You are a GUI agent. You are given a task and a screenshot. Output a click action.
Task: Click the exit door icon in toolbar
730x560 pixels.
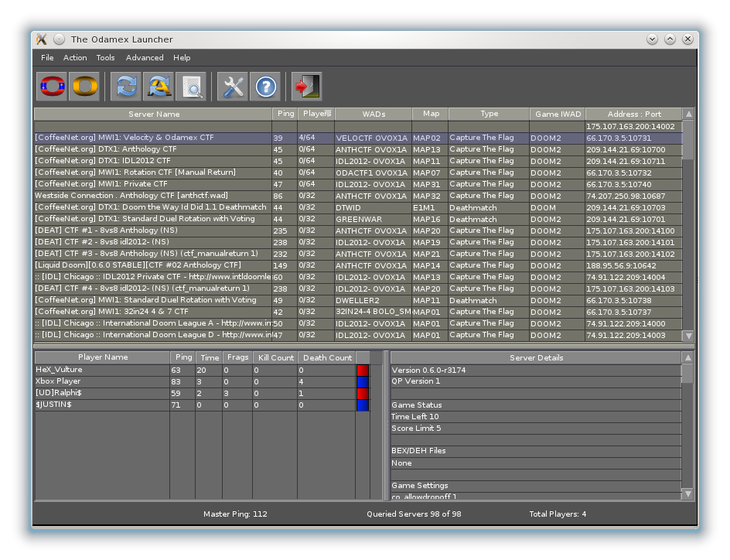coord(306,87)
